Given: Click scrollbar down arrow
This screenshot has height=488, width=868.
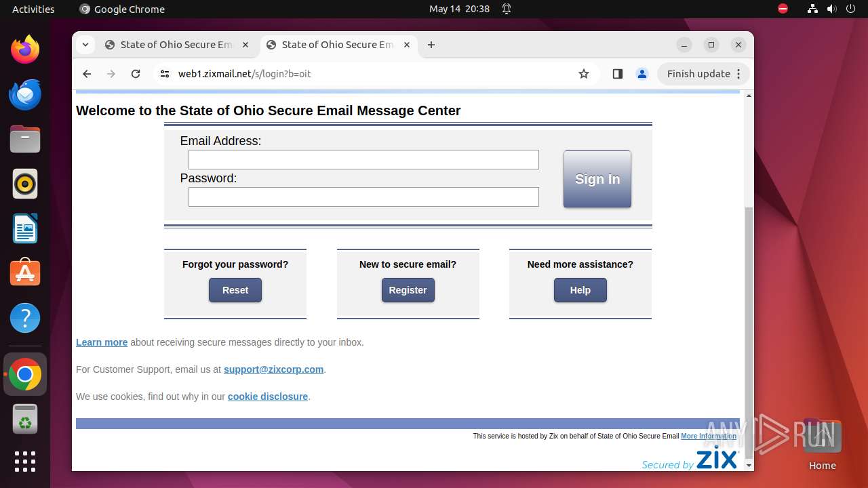Looking at the screenshot, I should pyautogui.click(x=749, y=466).
